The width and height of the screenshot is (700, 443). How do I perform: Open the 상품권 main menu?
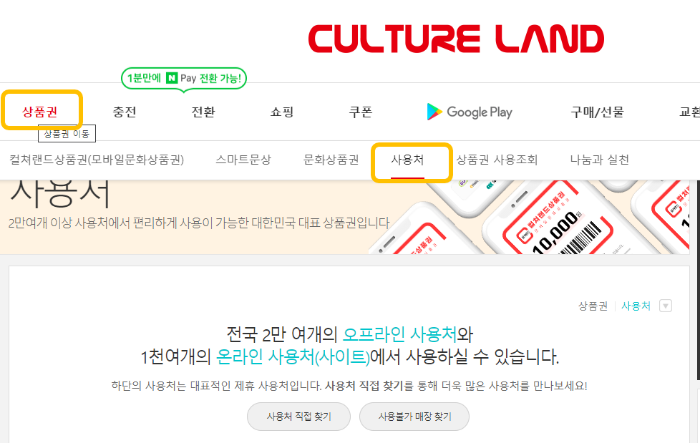40,112
